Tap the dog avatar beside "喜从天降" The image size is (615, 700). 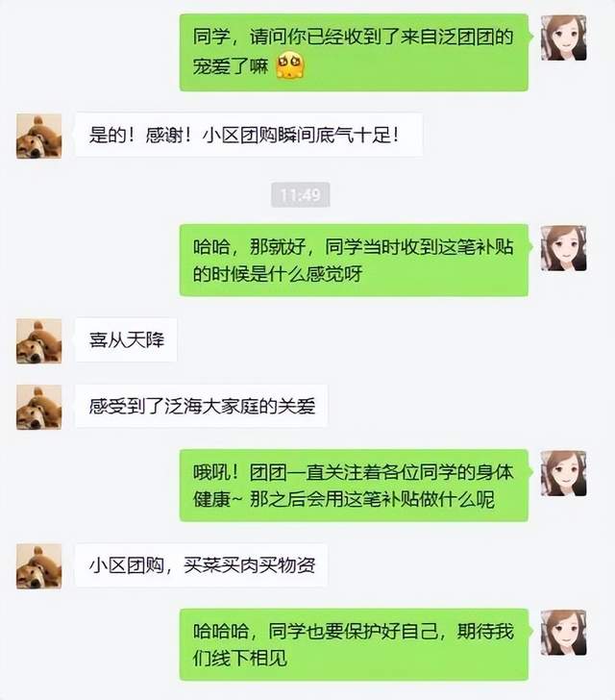38,341
